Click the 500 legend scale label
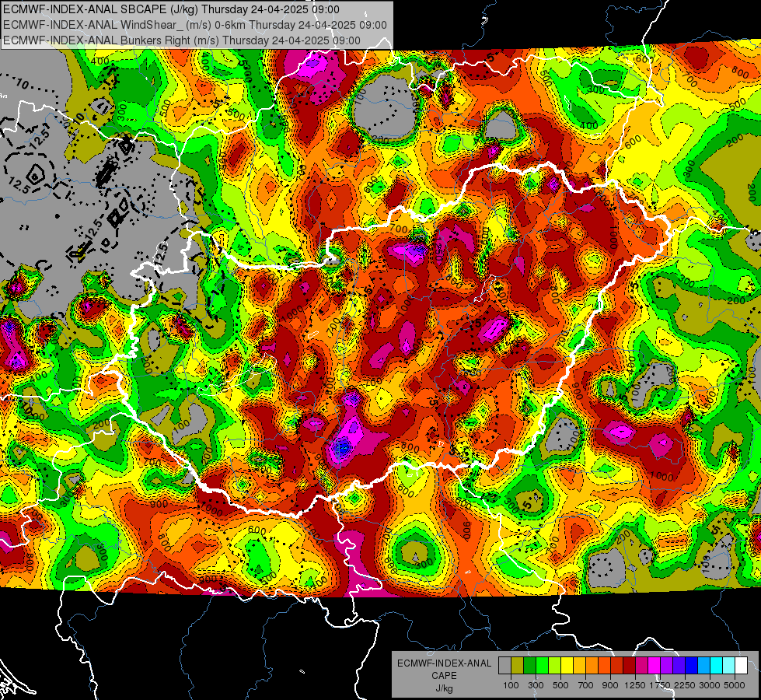The image size is (761, 700). pos(560,685)
